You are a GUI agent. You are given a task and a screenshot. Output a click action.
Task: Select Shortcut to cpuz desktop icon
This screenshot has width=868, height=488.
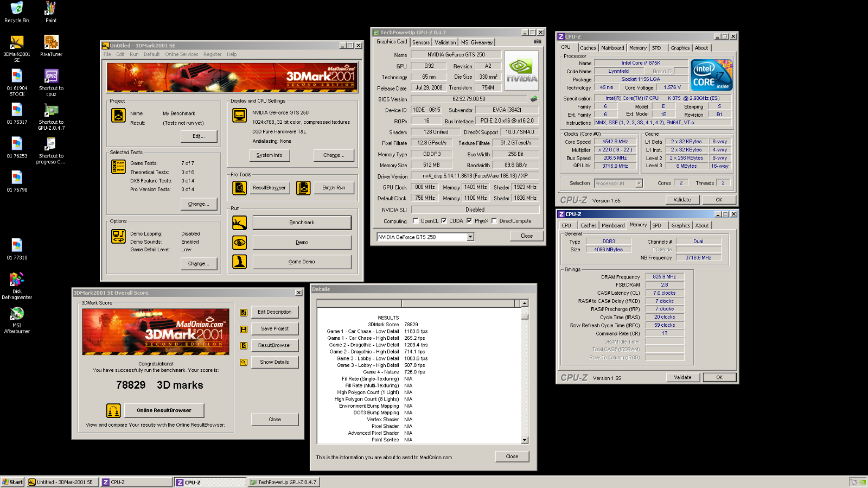[x=51, y=83]
